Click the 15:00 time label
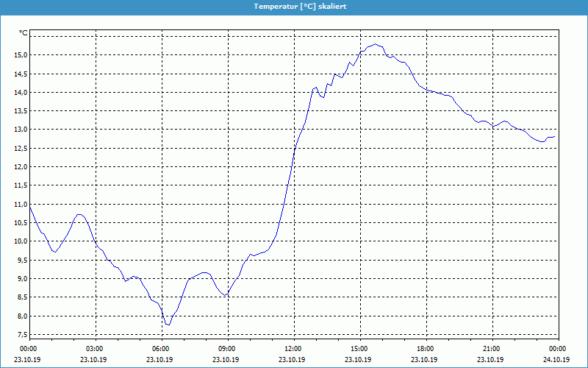The image size is (588, 368). (359, 349)
